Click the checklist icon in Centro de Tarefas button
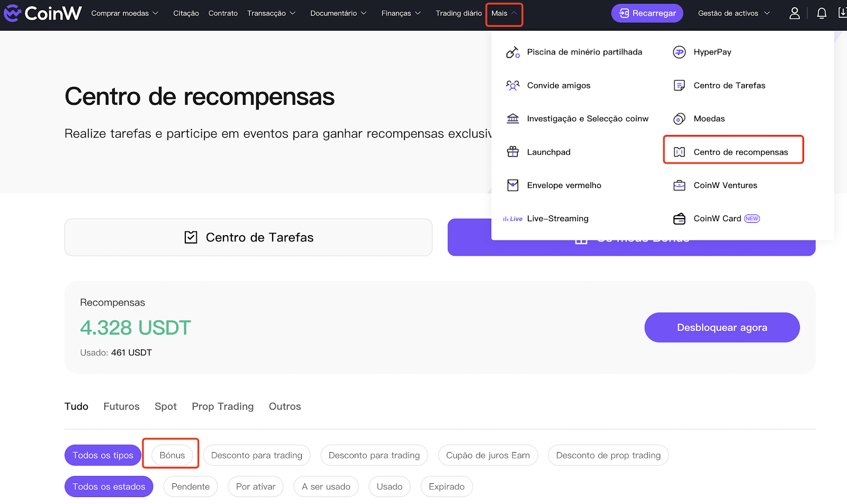The image size is (847, 504). pyautogui.click(x=191, y=237)
